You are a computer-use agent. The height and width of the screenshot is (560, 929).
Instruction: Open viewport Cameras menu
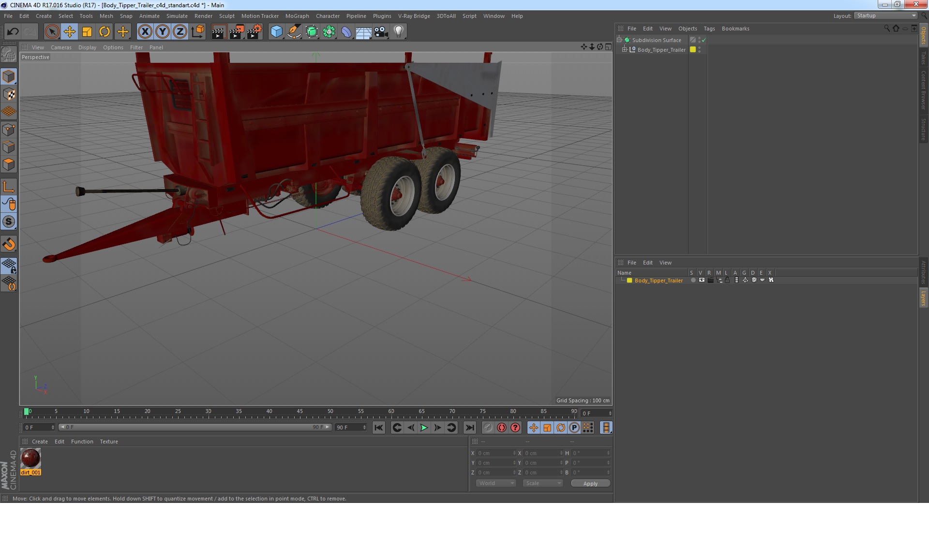click(61, 47)
